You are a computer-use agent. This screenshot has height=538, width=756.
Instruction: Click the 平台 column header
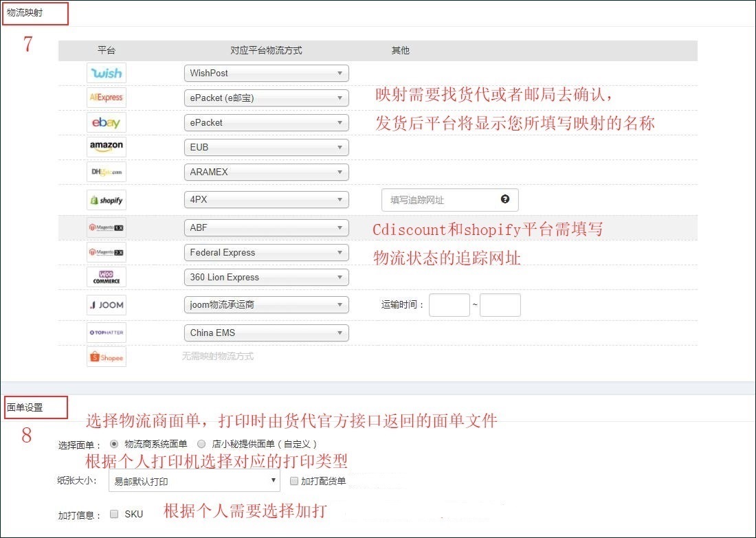pyautogui.click(x=106, y=50)
